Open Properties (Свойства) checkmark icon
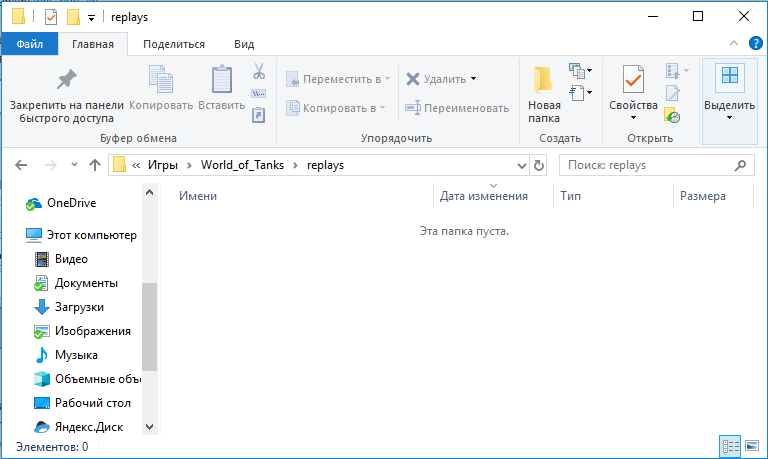This screenshot has height=459, width=768. 632,80
